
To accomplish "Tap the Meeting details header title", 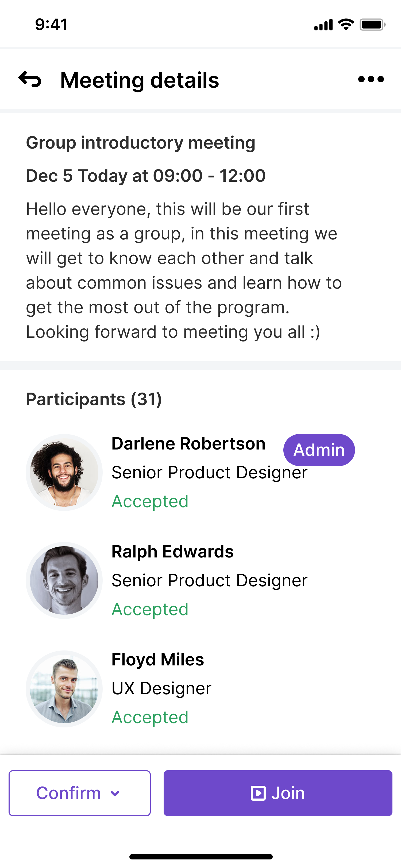I will click(x=140, y=80).
